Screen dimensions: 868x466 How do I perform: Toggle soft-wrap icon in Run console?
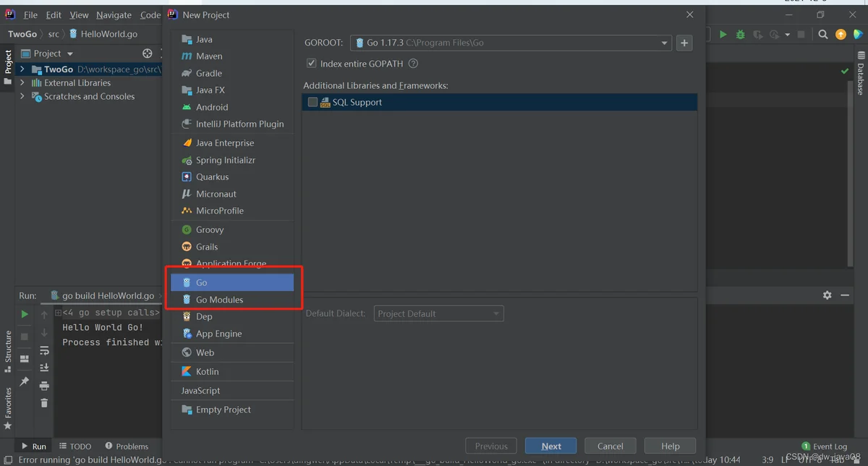coord(44,350)
